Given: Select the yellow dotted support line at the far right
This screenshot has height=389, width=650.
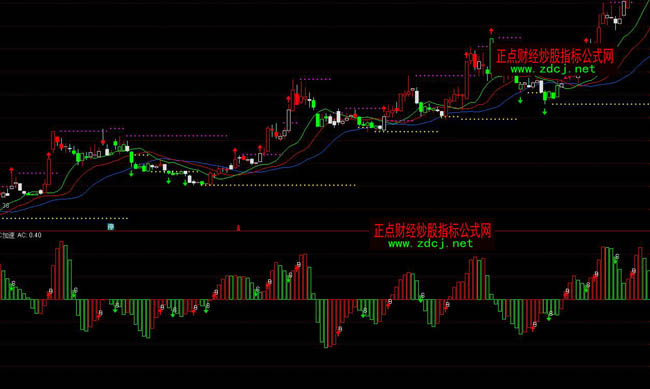Looking at the screenshot, I should pyautogui.click(x=601, y=104).
